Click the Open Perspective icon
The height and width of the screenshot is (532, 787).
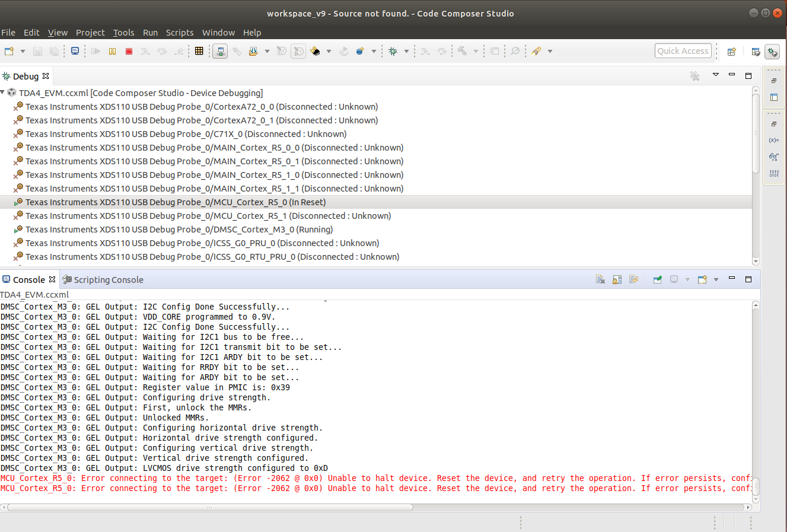click(732, 52)
